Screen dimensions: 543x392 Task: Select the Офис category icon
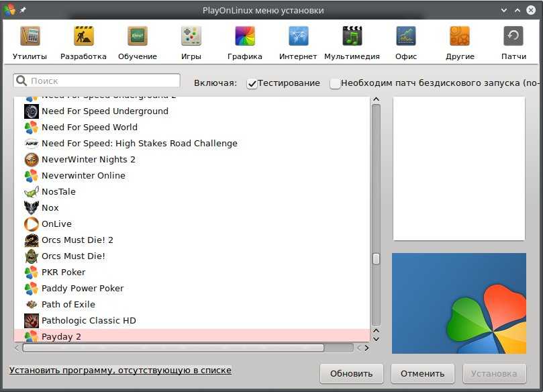[x=406, y=36]
